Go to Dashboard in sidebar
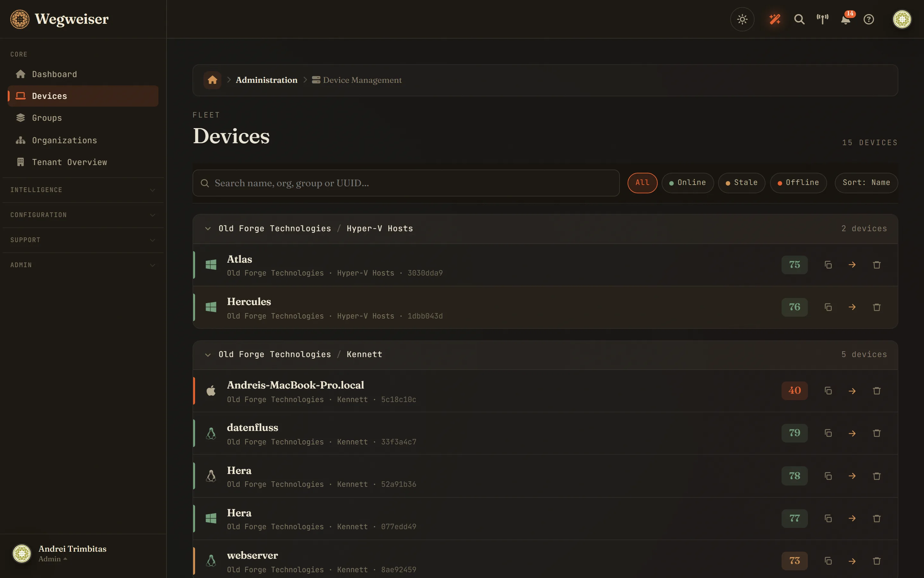The image size is (924, 578). coord(83,74)
